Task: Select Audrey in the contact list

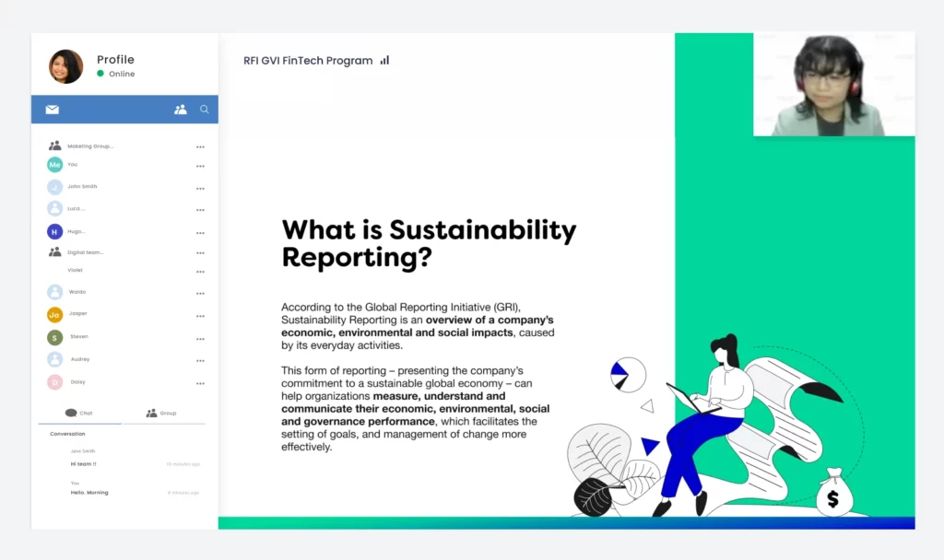Action: [x=79, y=359]
